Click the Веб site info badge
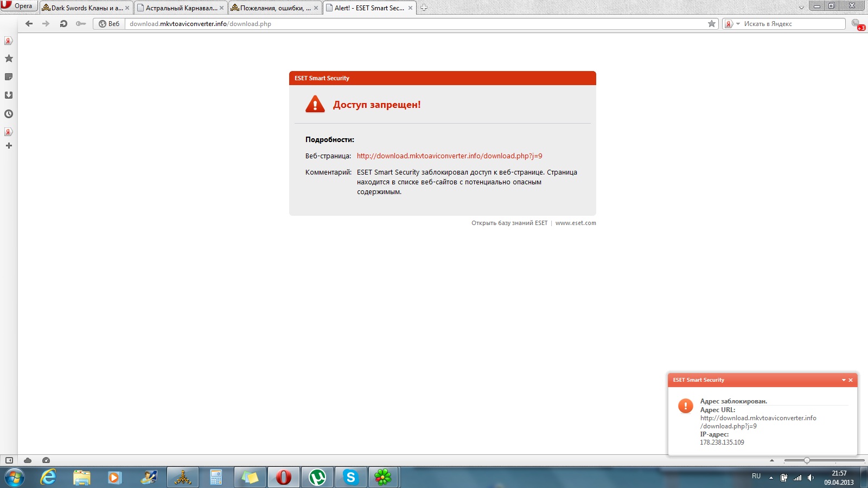This screenshot has height=488, width=868. click(x=109, y=24)
